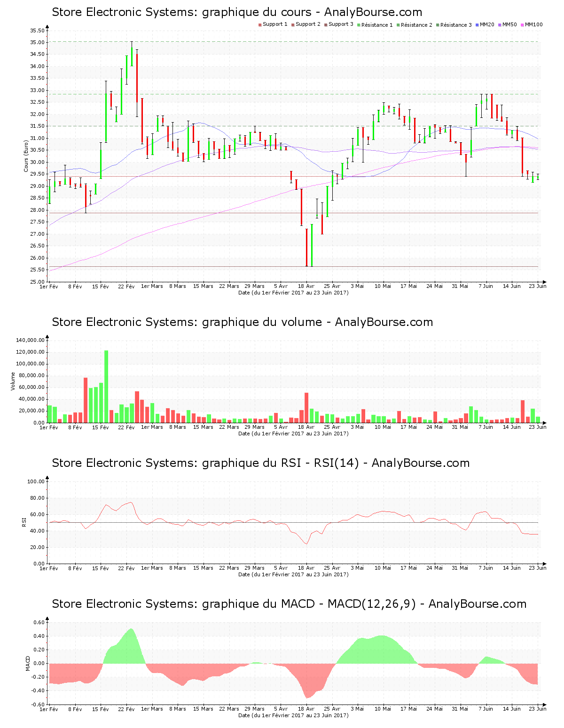564x728 pixels.
Task: Click the 35.50 value on price axis
Action: point(37,31)
